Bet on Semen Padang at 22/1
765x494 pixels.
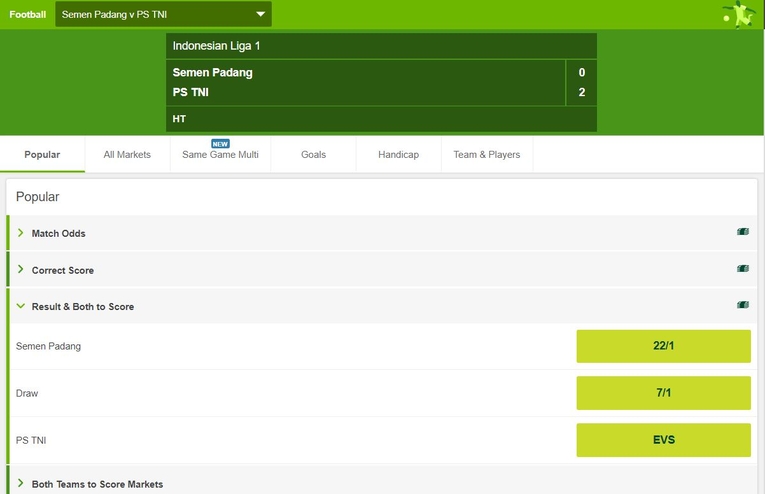[664, 346]
